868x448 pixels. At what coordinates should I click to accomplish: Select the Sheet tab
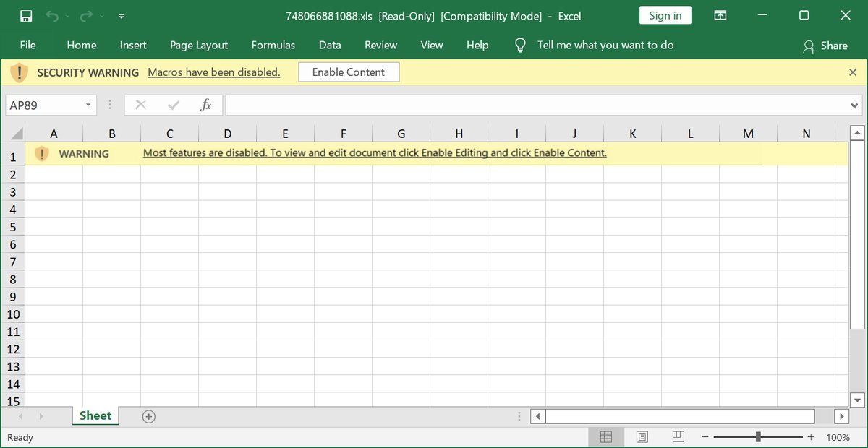[95, 415]
